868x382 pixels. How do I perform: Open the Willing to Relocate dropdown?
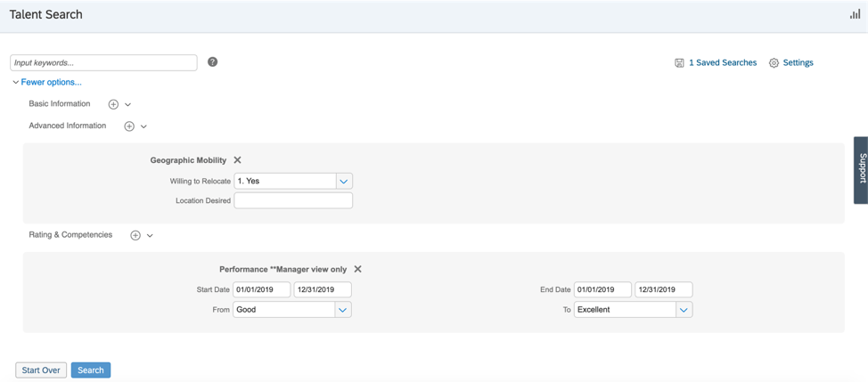(x=343, y=181)
